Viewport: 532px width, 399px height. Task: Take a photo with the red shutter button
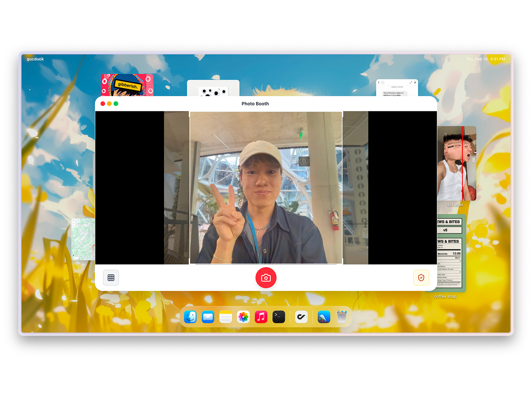(266, 278)
